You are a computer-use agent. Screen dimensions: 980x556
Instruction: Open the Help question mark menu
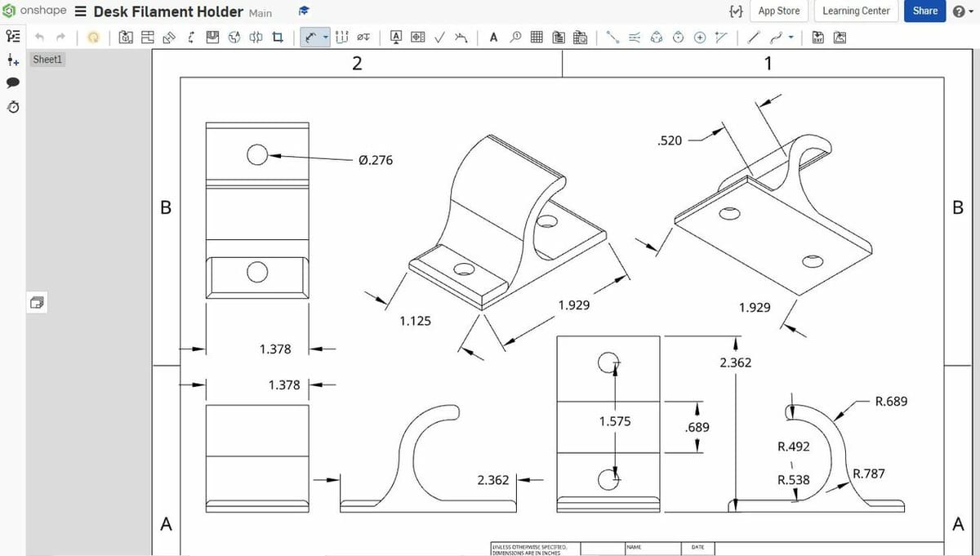pos(963,11)
